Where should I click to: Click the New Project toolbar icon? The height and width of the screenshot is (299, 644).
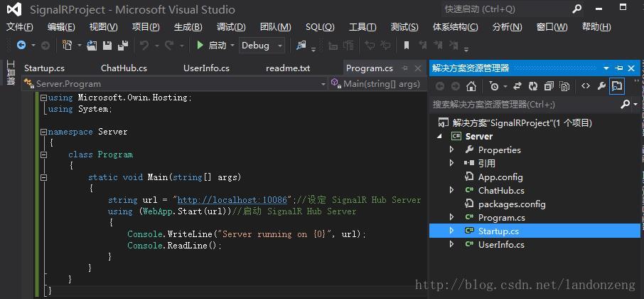coord(67,46)
